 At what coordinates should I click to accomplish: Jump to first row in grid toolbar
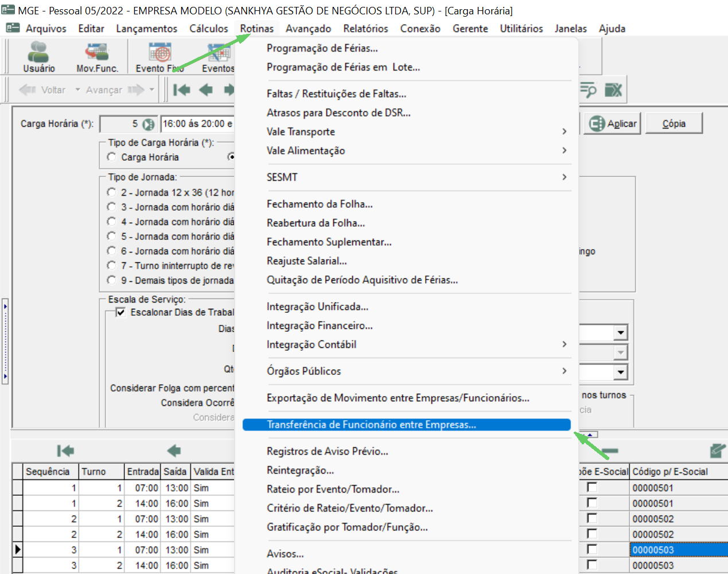point(65,451)
